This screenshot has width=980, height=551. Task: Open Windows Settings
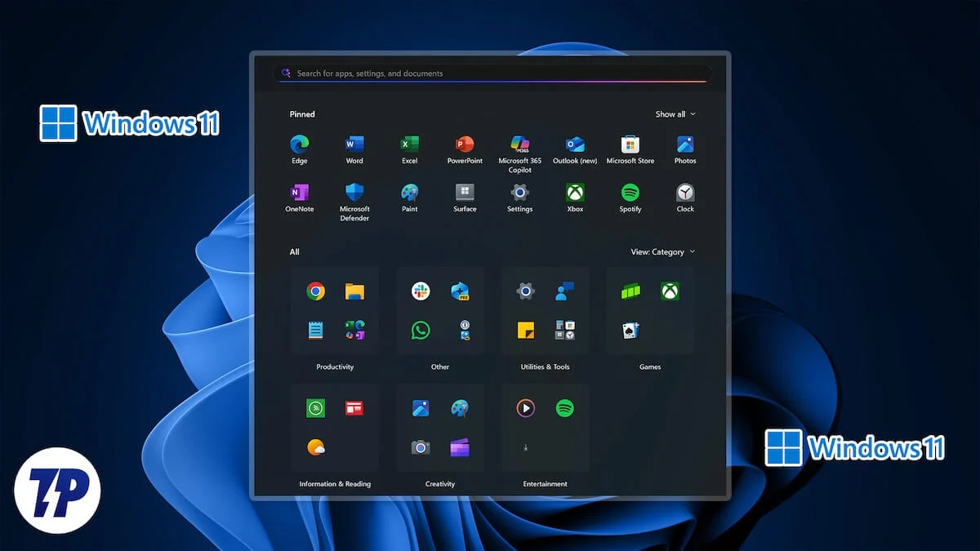[x=519, y=193]
